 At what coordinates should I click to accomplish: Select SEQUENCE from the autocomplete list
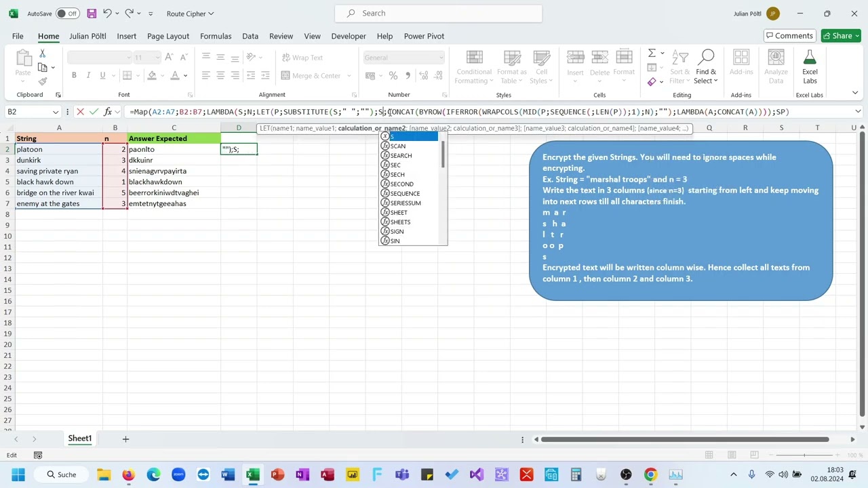409,194
